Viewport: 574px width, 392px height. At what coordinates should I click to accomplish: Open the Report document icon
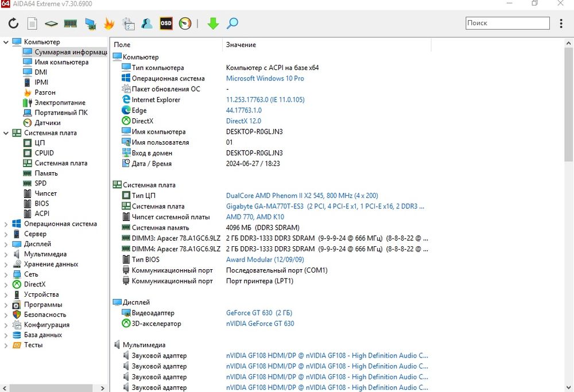pyautogui.click(x=32, y=24)
